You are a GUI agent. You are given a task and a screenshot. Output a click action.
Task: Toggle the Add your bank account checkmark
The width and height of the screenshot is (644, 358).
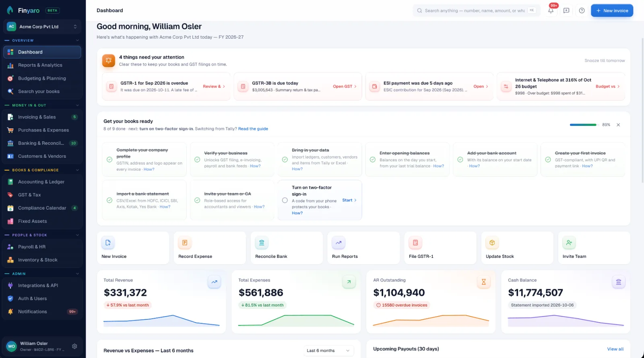[460, 160]
